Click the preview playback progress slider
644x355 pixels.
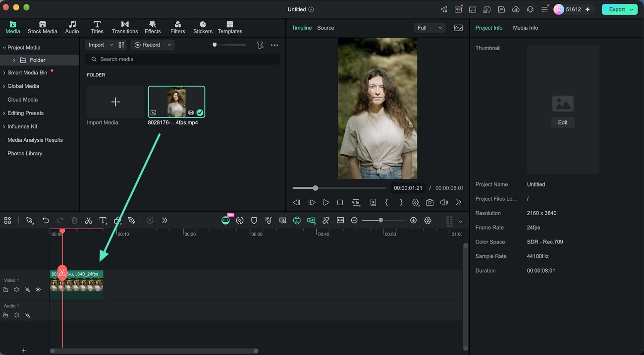point(339,188)
